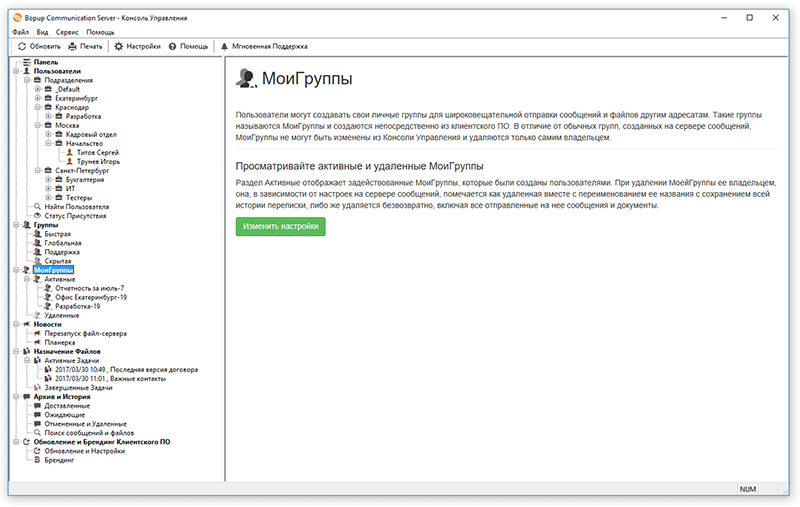
Task: Open Настройки gear icon in toolbar
Action: (x=118, y=46)
